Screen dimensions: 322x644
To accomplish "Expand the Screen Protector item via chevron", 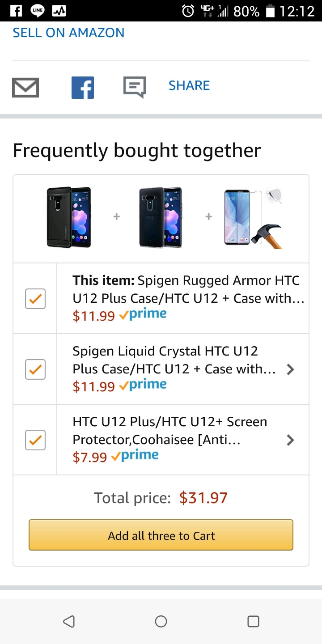I will pos(290,440).
